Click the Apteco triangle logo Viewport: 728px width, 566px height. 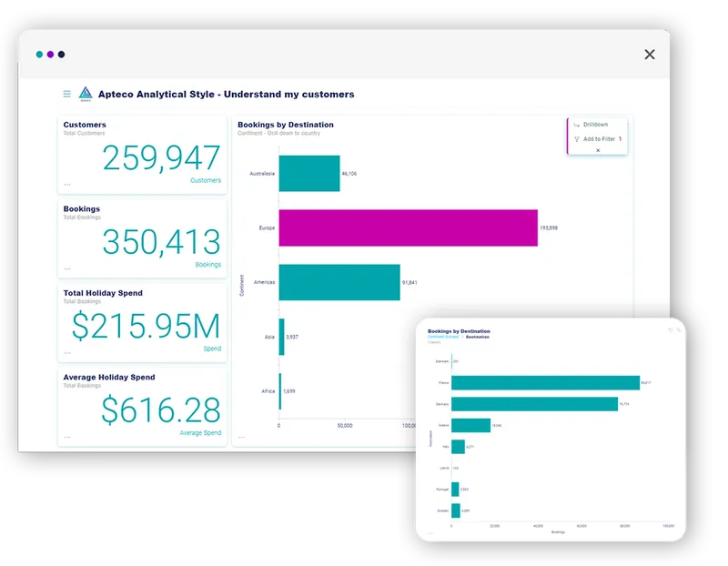click(x=86, y=94)
